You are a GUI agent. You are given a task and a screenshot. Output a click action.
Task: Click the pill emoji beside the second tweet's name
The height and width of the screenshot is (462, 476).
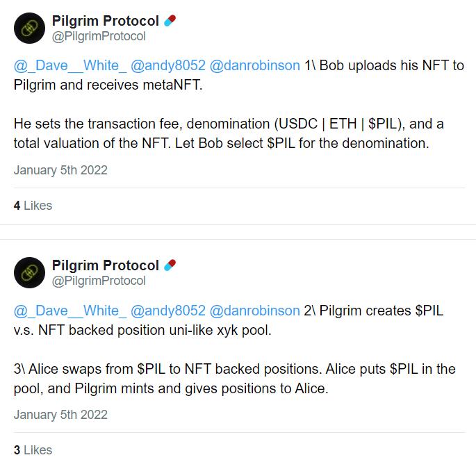coord(170,265)
